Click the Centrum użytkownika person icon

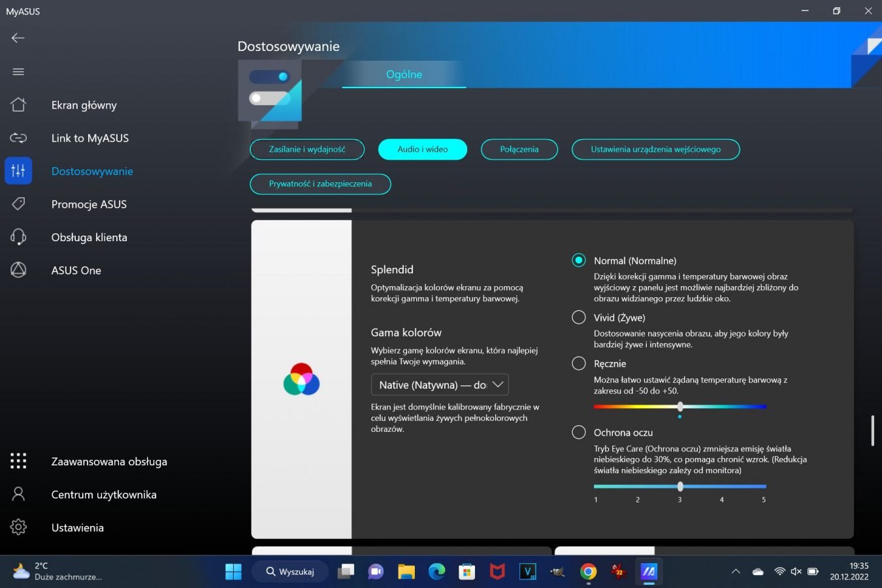18,494
